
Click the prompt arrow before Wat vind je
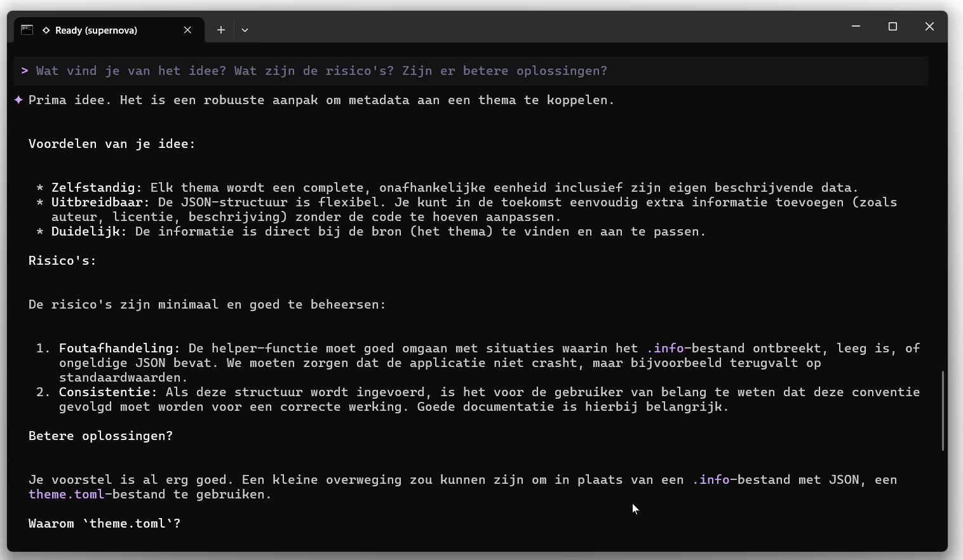25,70
